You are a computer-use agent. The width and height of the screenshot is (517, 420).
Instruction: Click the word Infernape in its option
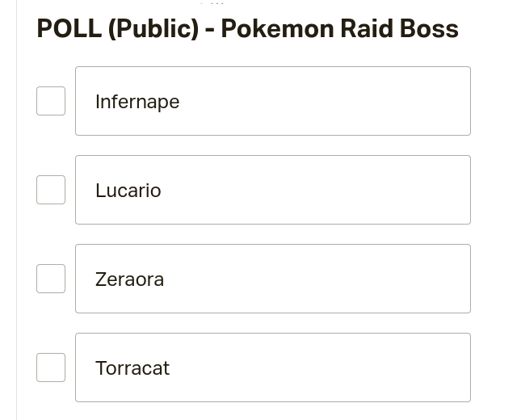[x=137, y=102]
